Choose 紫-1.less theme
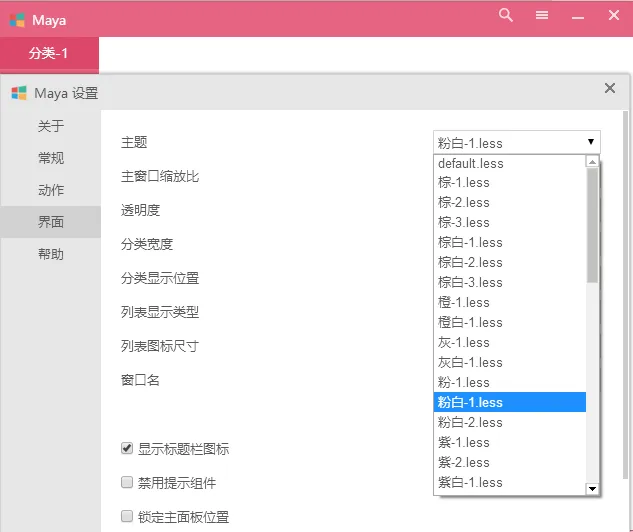The width and height of the screenshot is (633, 532). coord(509,442)
